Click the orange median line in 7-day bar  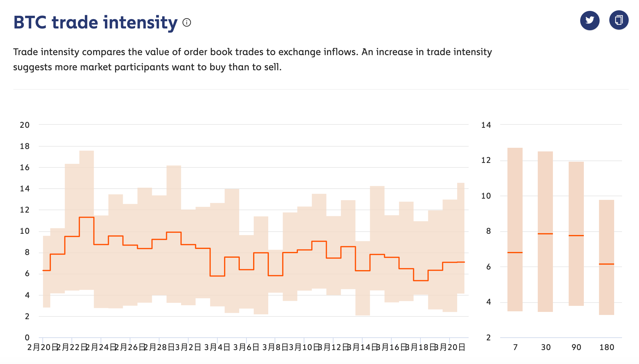[515, 252]
